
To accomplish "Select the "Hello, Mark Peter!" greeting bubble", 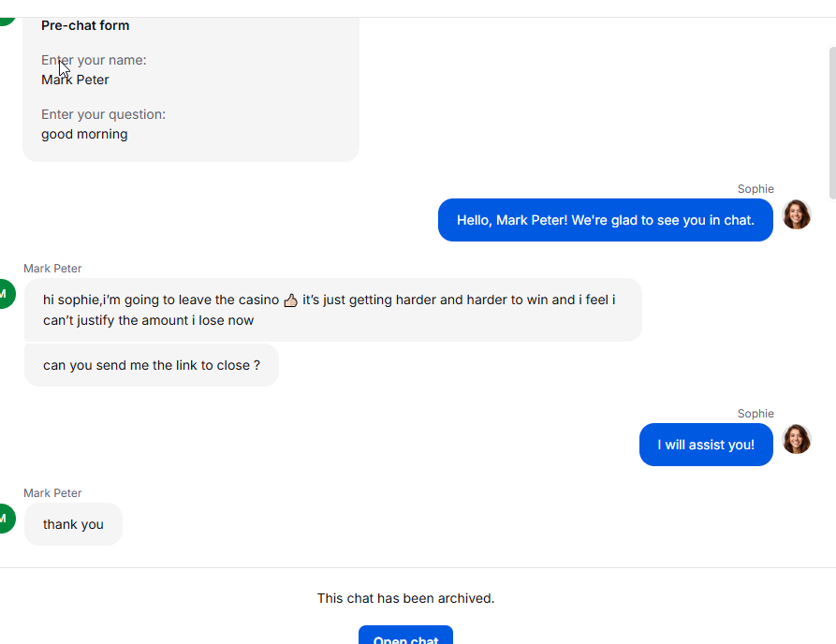I will 605,220.
